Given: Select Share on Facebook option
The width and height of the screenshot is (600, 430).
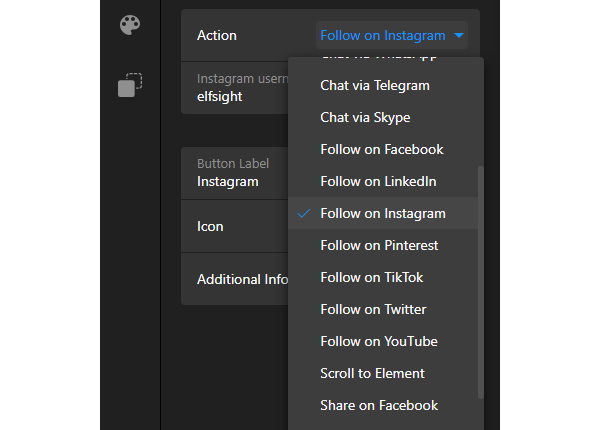Looking at the screenshot, I should 379,405.
